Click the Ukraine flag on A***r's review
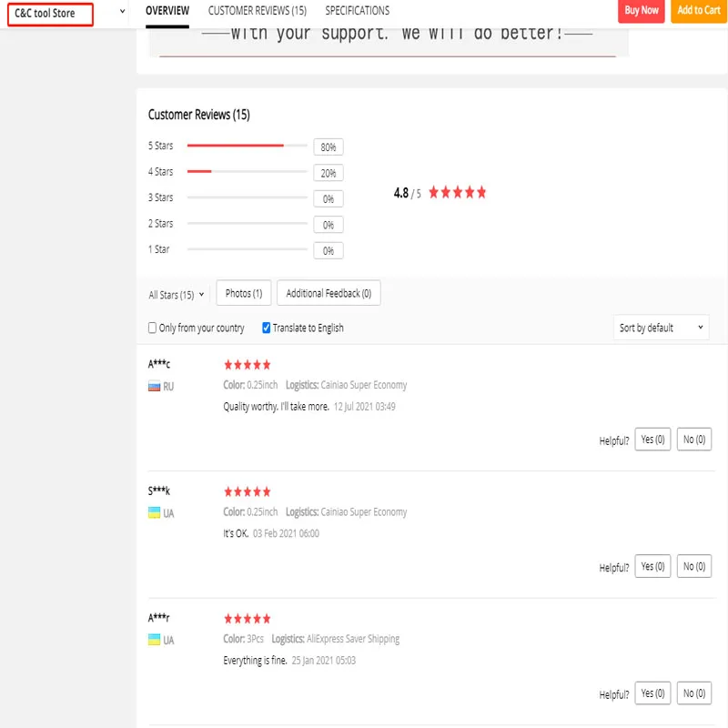This screenshot has width=728, height=728. tap(154, 641)
